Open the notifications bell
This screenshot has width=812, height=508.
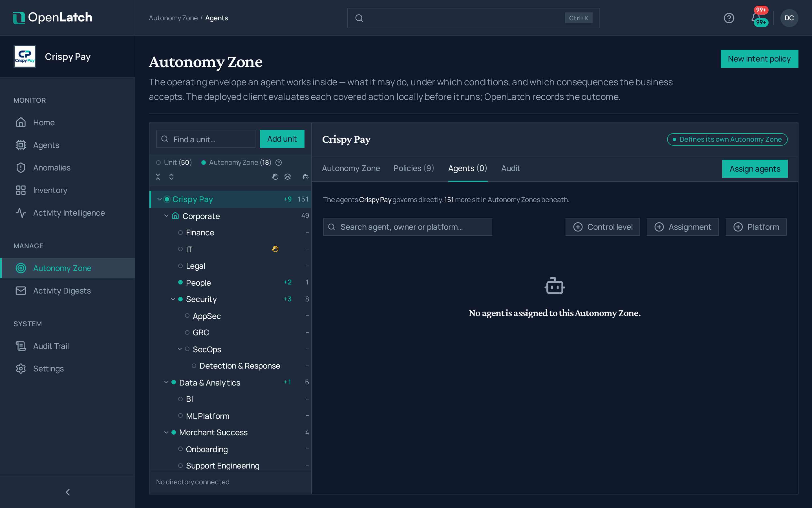pyautogui.click(x=756, y=17)
